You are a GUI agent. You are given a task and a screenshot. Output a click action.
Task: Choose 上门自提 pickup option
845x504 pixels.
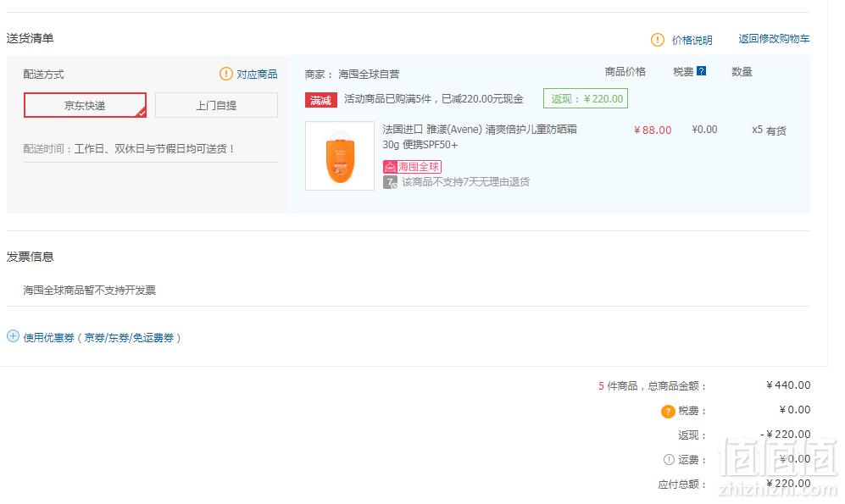216,105
